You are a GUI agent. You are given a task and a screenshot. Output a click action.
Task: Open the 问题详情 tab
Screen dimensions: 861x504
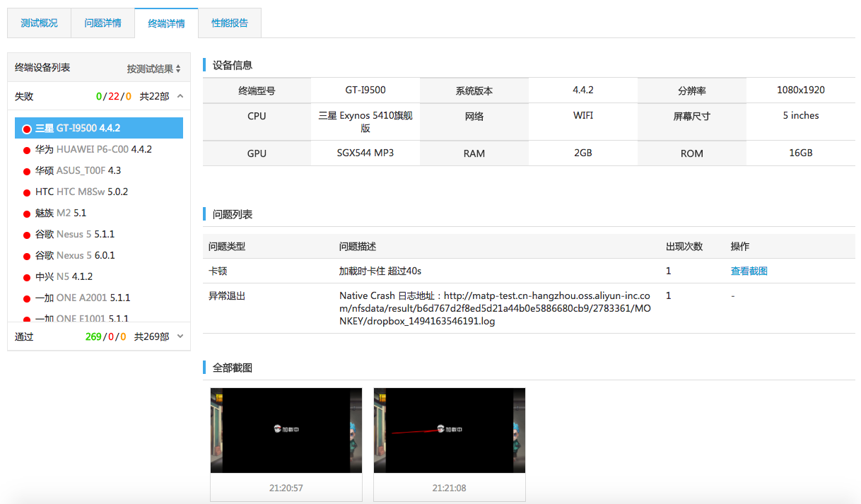tap(102, 23)
